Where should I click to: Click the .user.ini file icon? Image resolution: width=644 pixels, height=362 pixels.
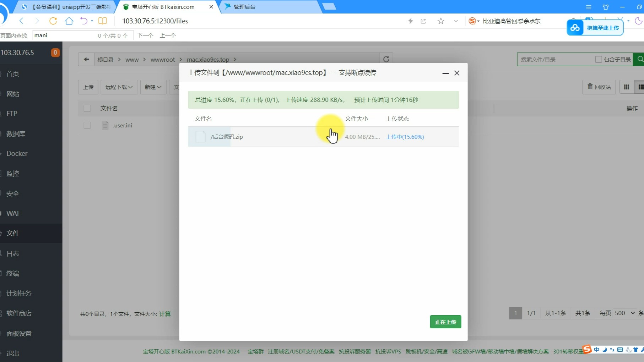point(105,125)
